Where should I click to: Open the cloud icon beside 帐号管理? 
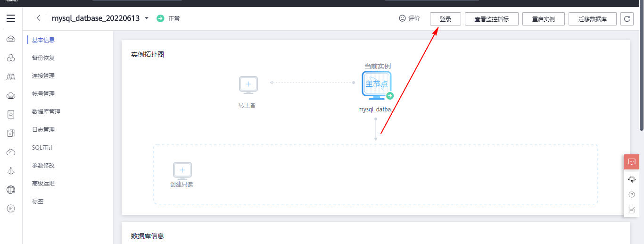(11, 95)
